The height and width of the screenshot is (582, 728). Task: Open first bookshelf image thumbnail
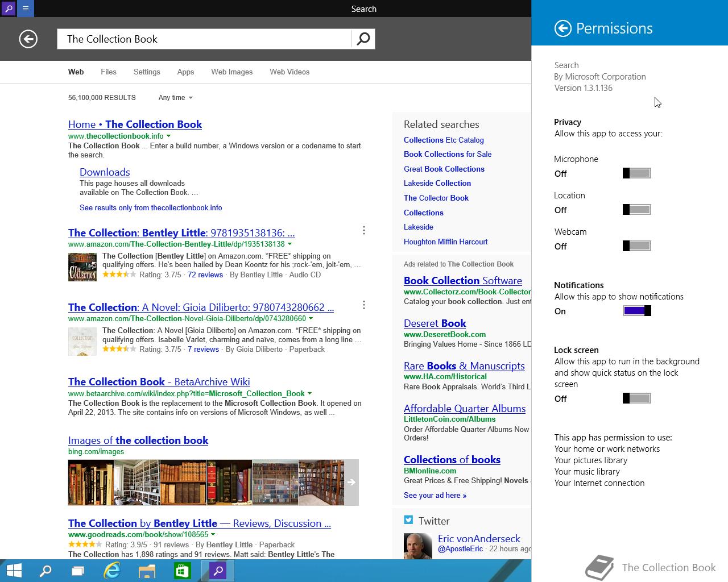coord(91,483)
